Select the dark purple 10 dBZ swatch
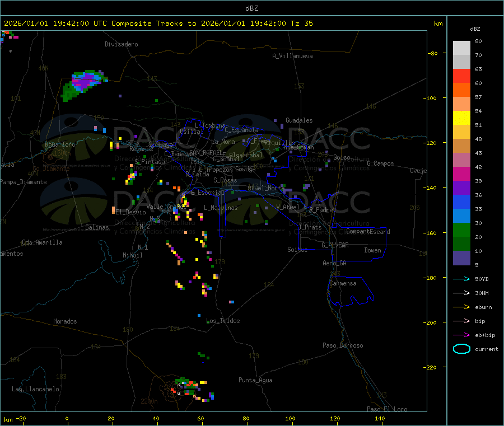Screen dimensions: 504x426 pyautogui.click(x=461, y=258)
